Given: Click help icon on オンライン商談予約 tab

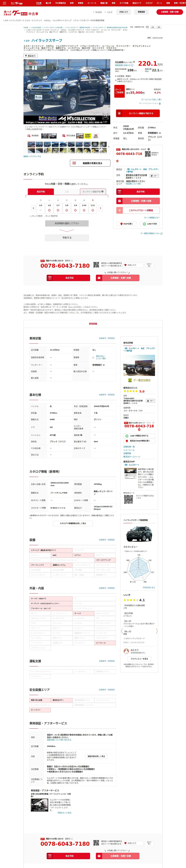Looking at the screenshot, I should (103, 191).
